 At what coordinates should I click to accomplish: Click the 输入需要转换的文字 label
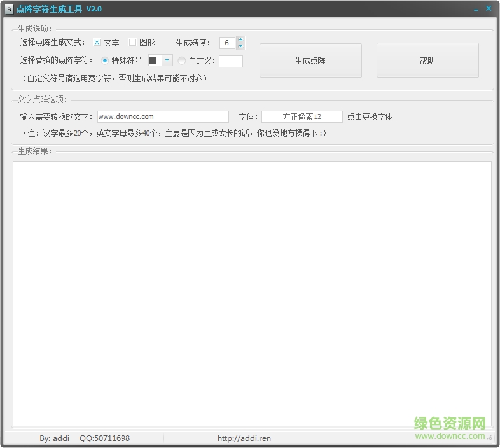coord(56,117)
